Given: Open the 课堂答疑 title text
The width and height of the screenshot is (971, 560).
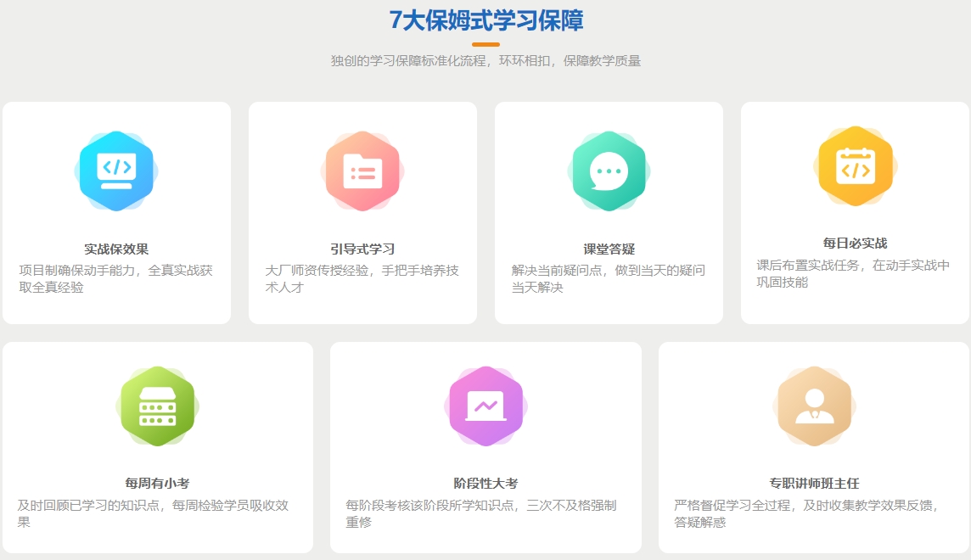Looking at the screenshot, I should [609, 249].
